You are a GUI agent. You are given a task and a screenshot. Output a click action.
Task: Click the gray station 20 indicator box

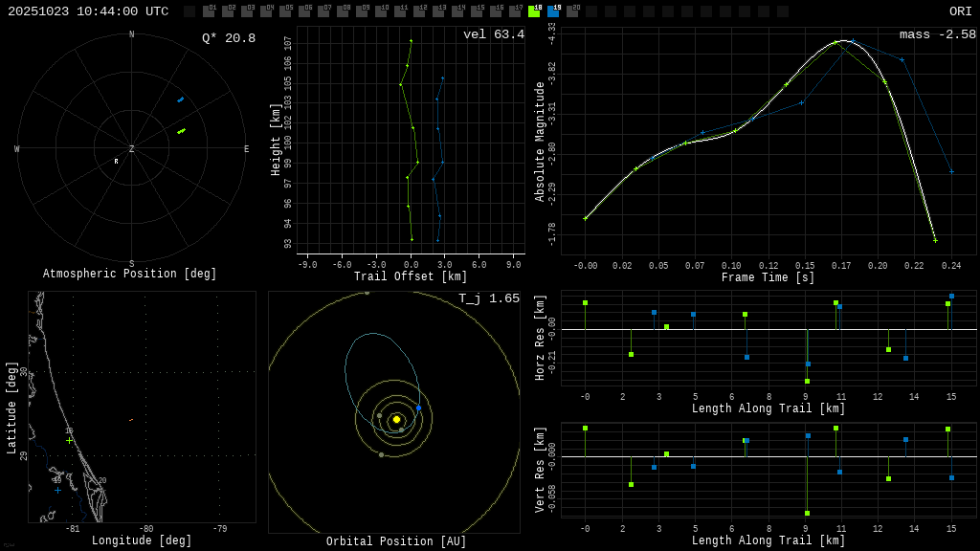coord(572,11)
